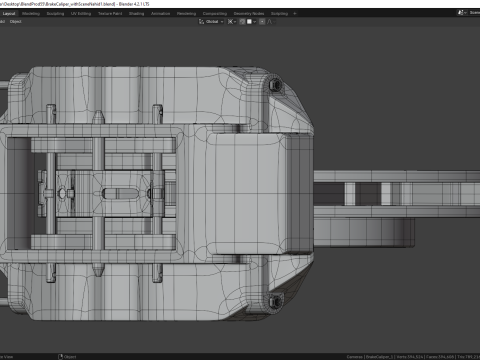The width and height of the screenshot is (480, 360).
Task: Add a new workspace with plus icon
Action: [295, 13]
